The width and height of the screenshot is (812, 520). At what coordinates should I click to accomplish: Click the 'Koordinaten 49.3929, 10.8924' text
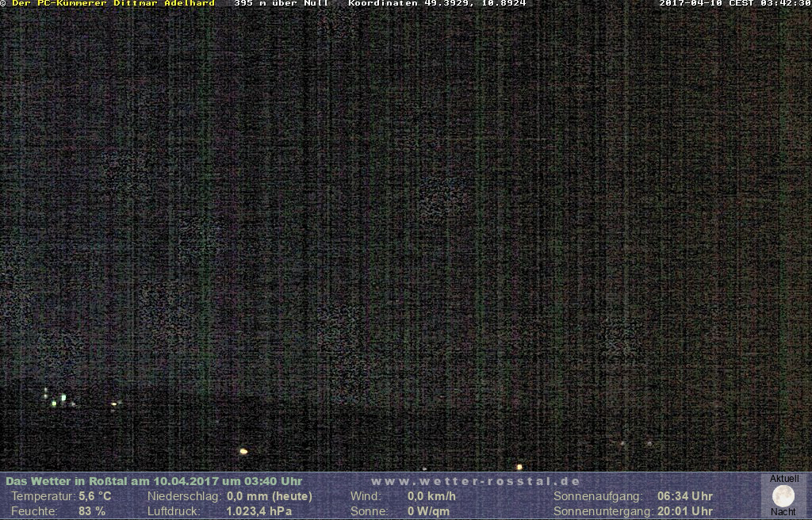tap(437, 4)
